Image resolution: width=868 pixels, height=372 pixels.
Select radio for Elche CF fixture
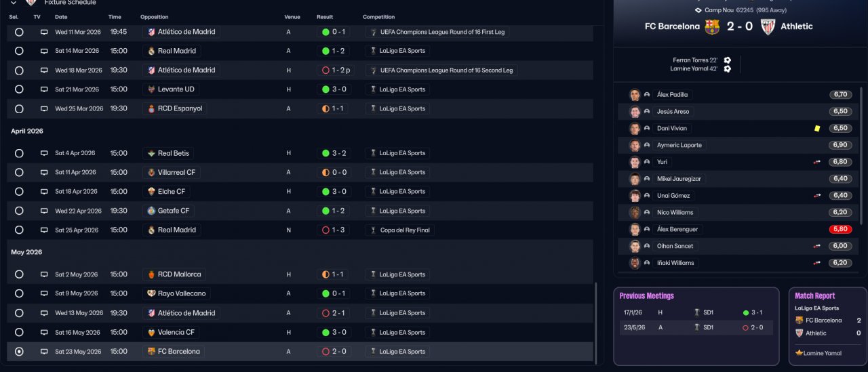[19, 192]
